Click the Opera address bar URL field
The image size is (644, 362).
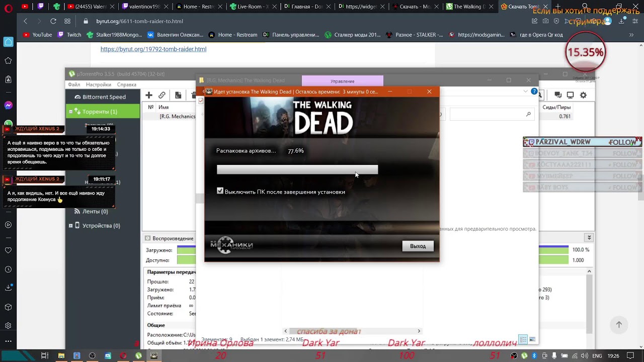point(302,21)
